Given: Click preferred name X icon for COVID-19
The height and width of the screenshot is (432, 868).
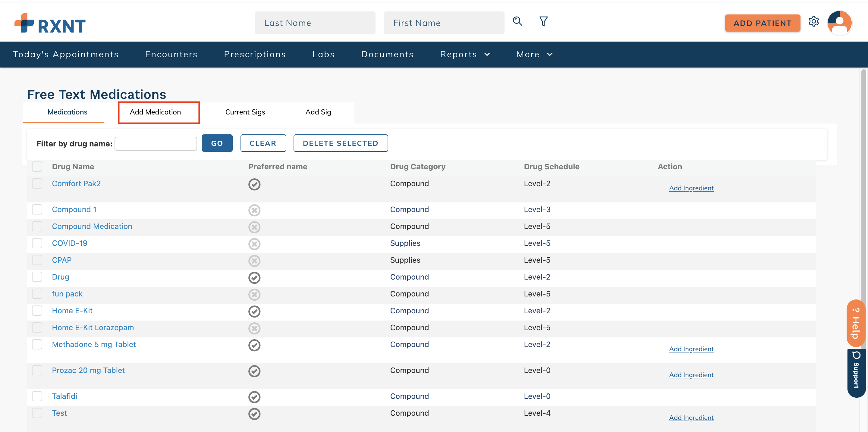Looking at the screenshot, I should (254, 244).
